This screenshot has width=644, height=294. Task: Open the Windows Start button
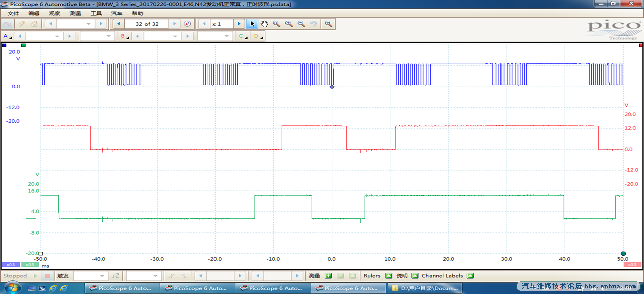pyautogui.click(x=12, y=288)
